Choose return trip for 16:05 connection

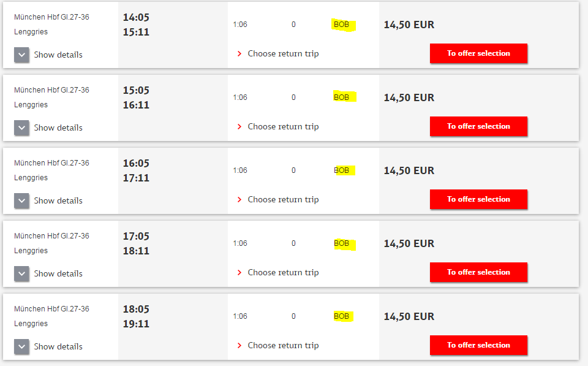point(278,199)
